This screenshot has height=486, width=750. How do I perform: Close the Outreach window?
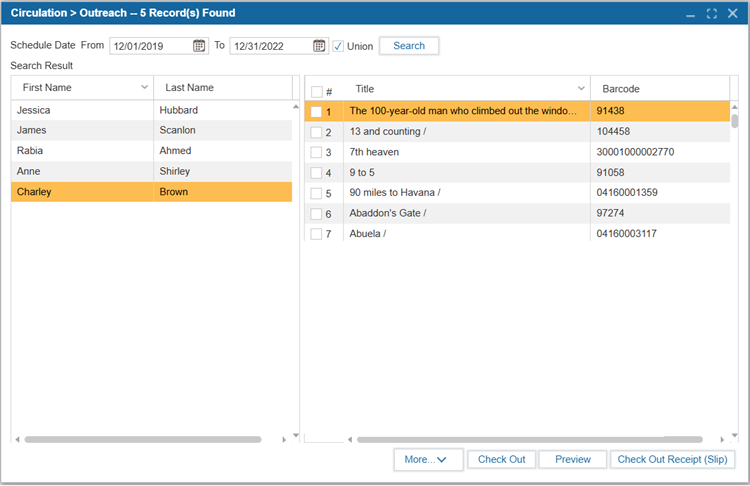(732, 13)
